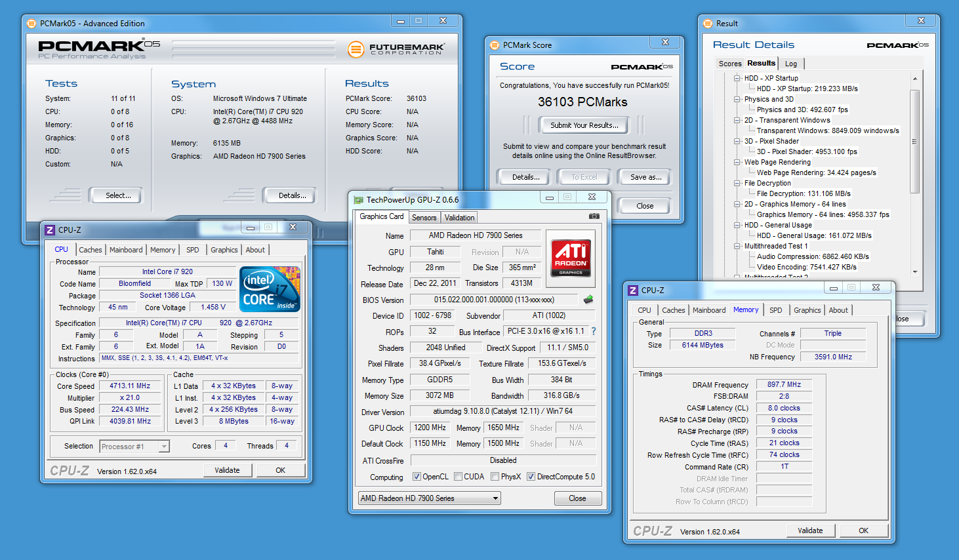Toggle the DirectCompute 5.0 checkbox
The image size is (959, 560).
coord(531,477)
